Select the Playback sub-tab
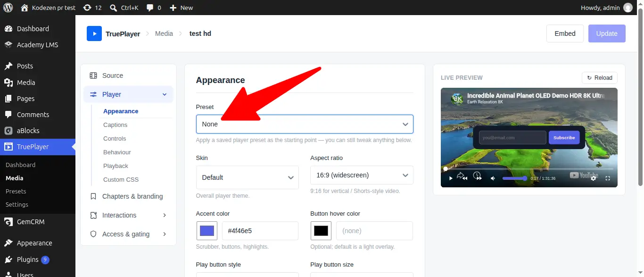644x277 pixels. coord(116,166)
